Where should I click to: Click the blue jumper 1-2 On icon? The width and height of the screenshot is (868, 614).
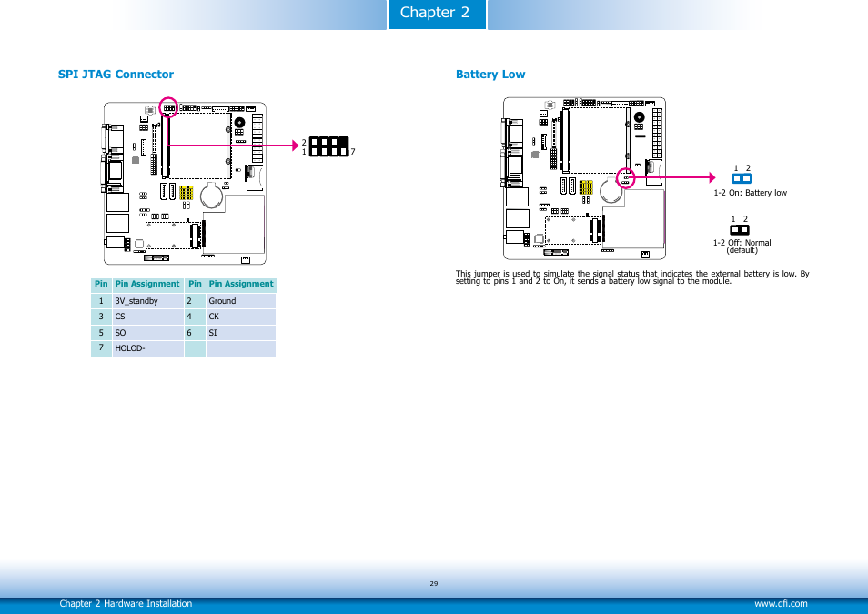tap(742, 178)
